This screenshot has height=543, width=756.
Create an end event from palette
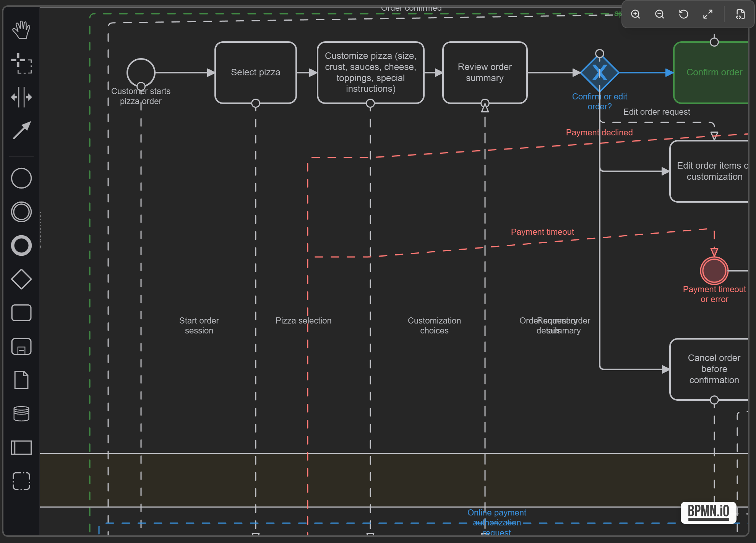[x=21, y=245]
